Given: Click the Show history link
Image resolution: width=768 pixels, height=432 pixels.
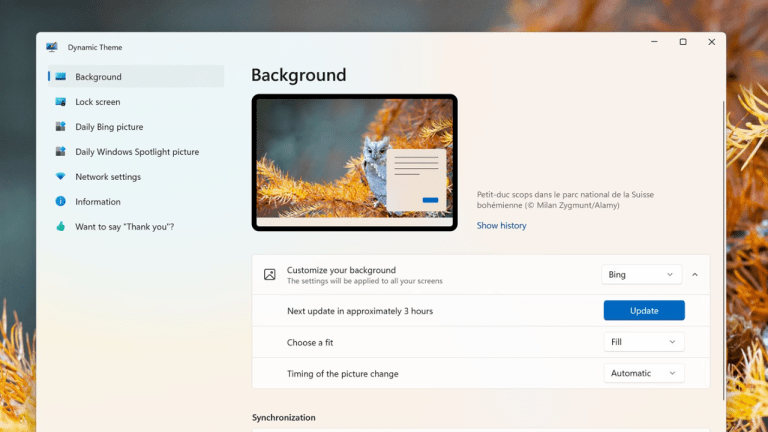Looking at the screenshot, I should coord(502,225).
